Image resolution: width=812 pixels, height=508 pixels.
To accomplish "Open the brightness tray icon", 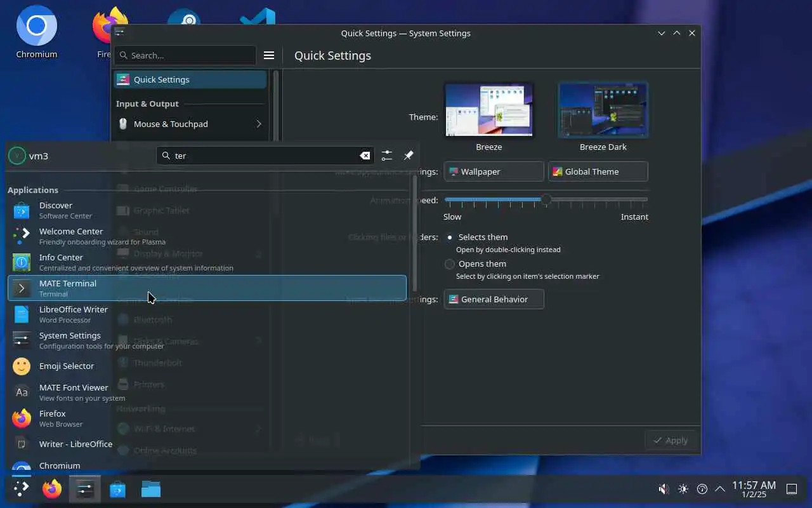I will pos(683,489).
